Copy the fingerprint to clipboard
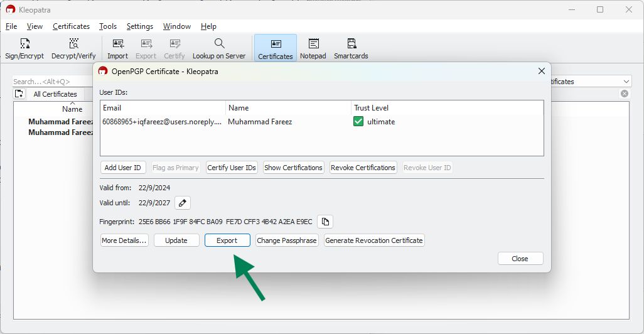 pos(325,222)
